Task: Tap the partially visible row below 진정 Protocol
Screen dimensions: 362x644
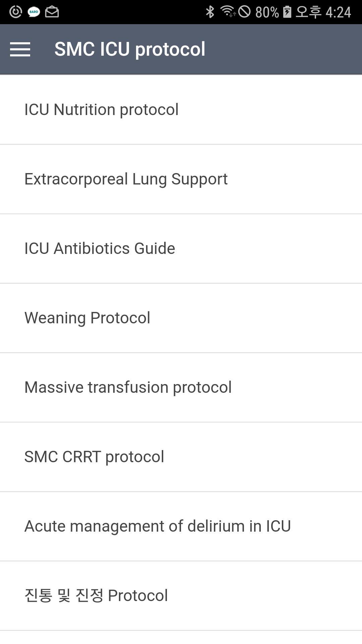Action: point(181,638)
